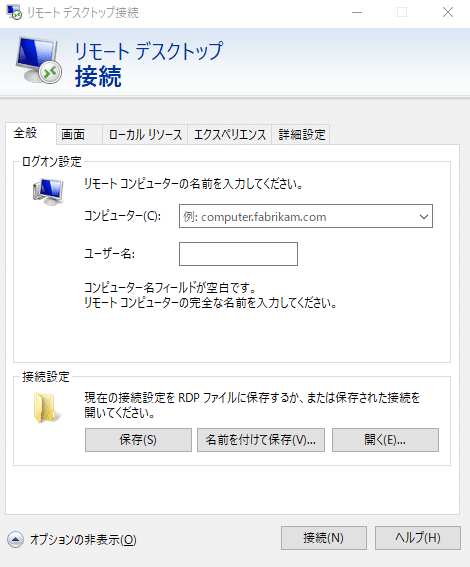Viewport: 470px width, 567px height.
Task: Click the text リモート コンピューターの名前を入力してください。
Action: pyautogui.click(x=193, y=184)
